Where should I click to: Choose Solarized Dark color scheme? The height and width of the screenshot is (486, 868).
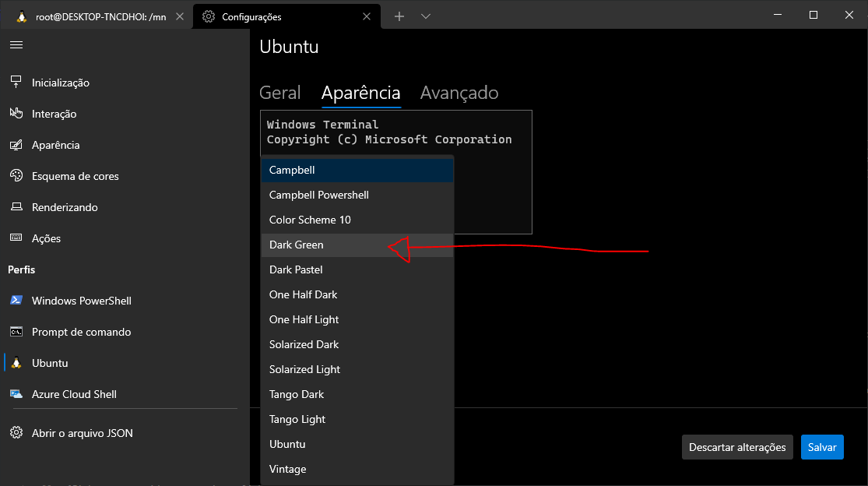pos(357,344)
